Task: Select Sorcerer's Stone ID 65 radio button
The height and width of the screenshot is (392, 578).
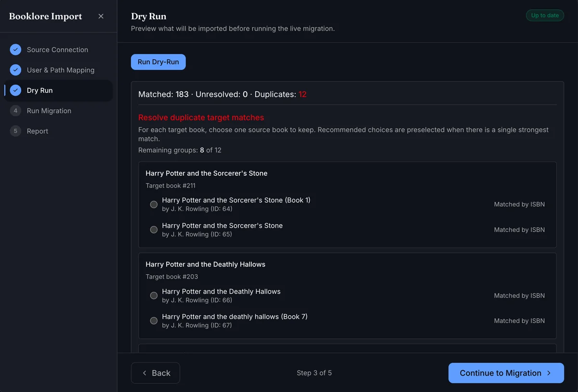Action: 154,230
